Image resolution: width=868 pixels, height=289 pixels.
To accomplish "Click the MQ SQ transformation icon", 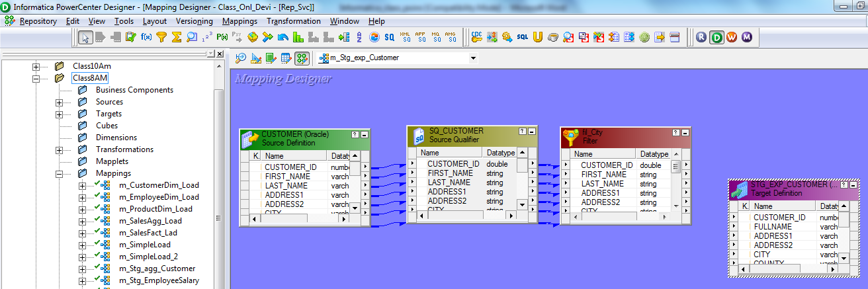I will click(436, 38).
